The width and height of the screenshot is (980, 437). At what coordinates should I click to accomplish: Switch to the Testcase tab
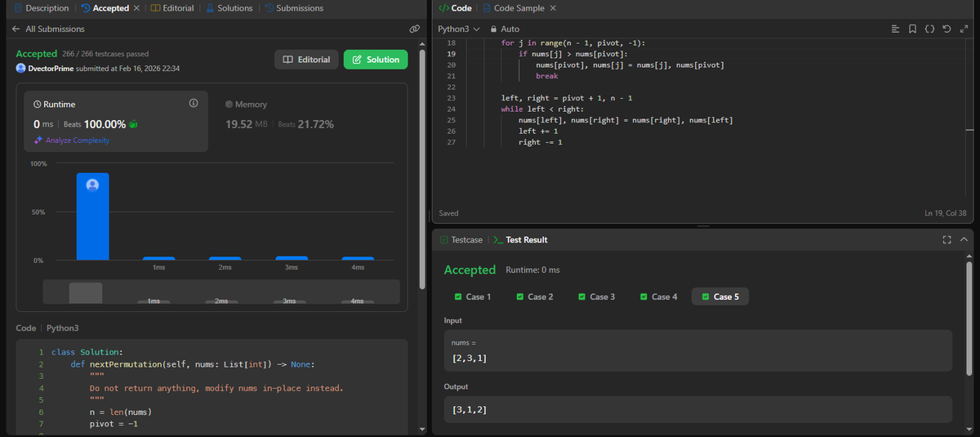click(x=461, y=240)
